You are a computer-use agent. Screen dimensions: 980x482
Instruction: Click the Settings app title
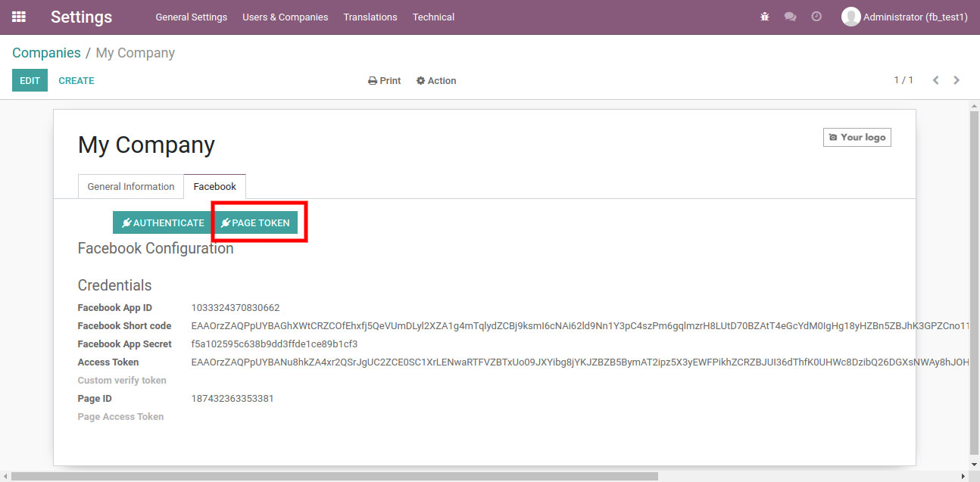point(81,17)
